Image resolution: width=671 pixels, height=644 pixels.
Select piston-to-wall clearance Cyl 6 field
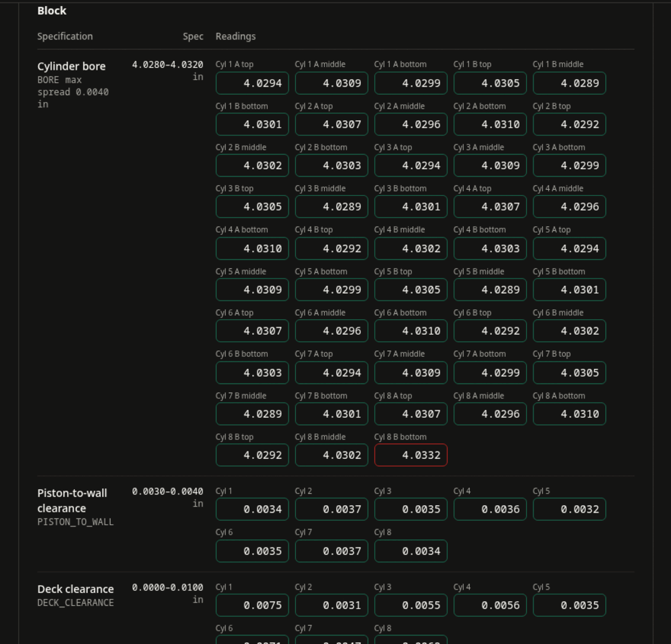coord(252,551)
